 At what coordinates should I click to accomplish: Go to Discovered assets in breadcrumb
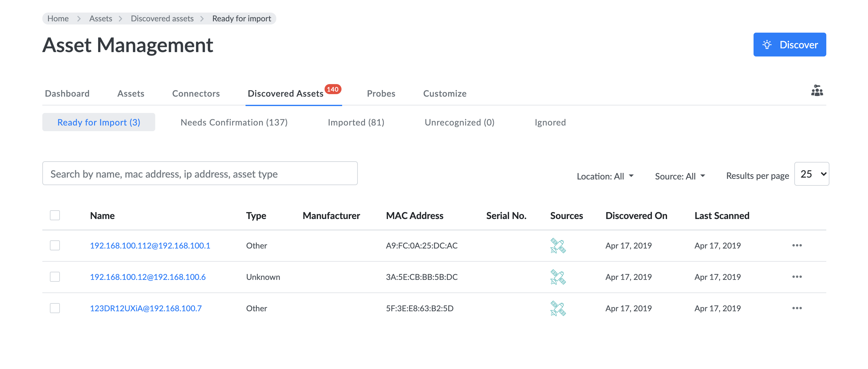(162, 19)
